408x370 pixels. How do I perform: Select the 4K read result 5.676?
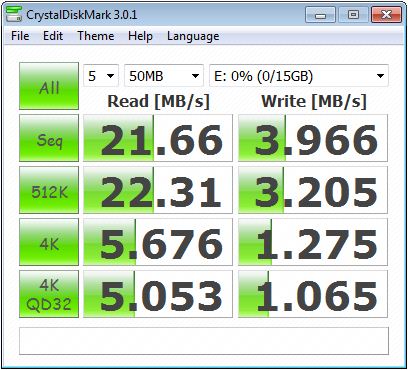coord(158,242)
